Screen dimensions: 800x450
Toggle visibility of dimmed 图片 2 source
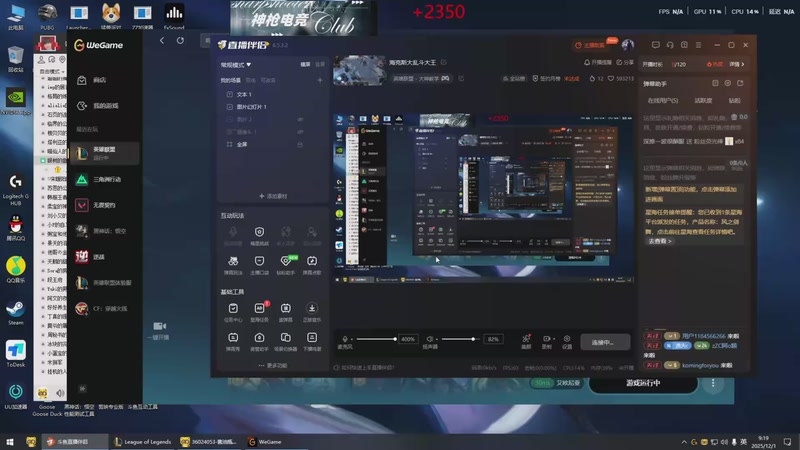point(300,119)
